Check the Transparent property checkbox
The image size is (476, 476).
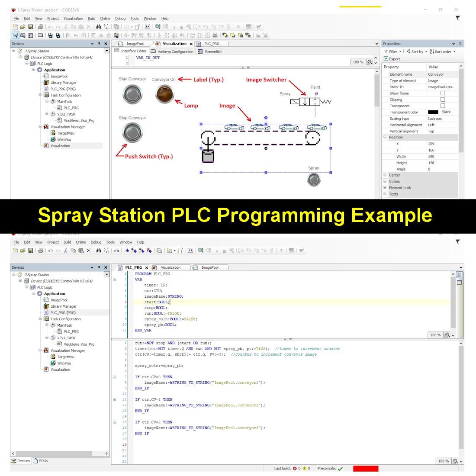(443, 106)
